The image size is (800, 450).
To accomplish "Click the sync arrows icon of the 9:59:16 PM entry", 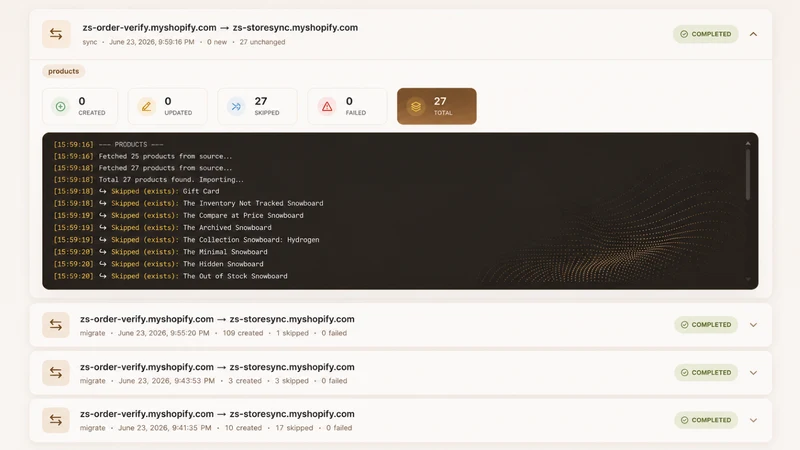I will pyautogui.click(x=56, y=34).
